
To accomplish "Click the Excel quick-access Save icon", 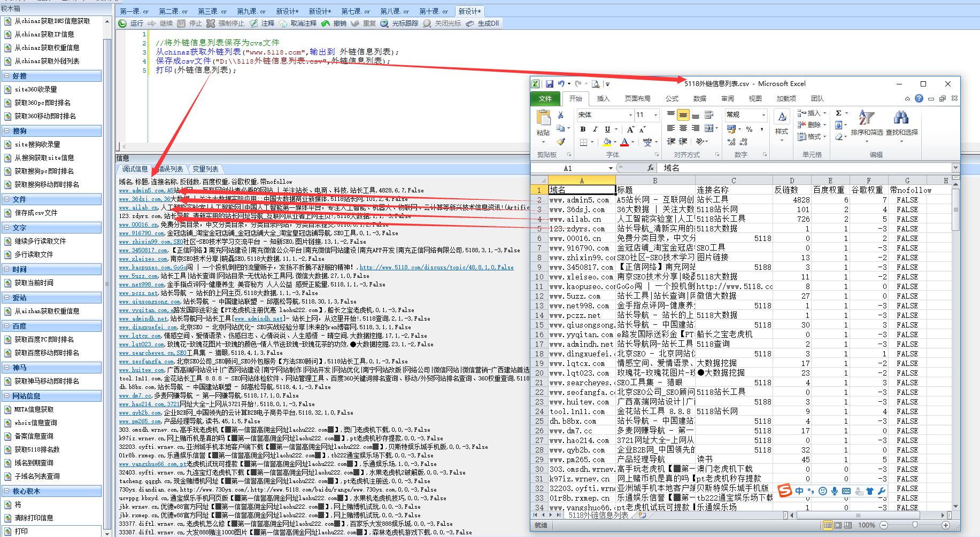I will 549,84.
